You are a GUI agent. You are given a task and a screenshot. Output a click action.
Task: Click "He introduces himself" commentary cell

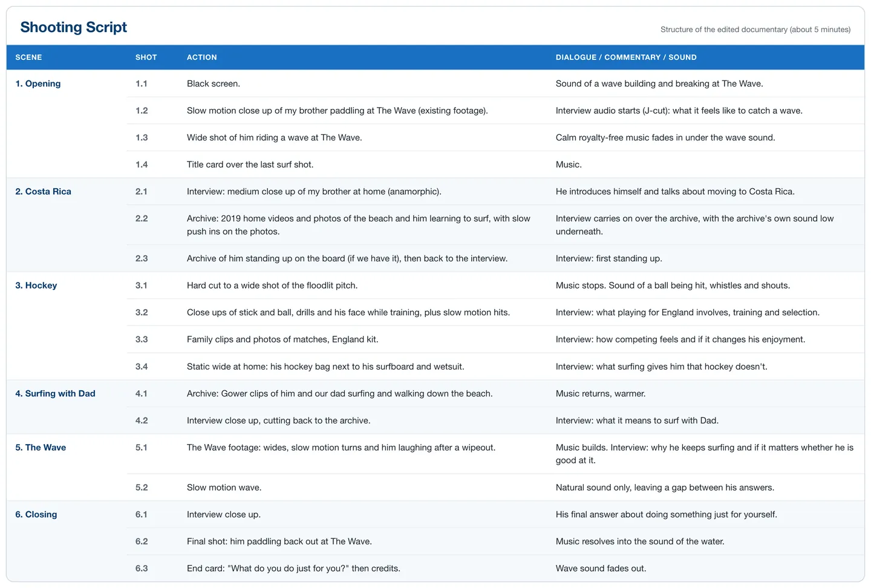[x=675, y=191]
